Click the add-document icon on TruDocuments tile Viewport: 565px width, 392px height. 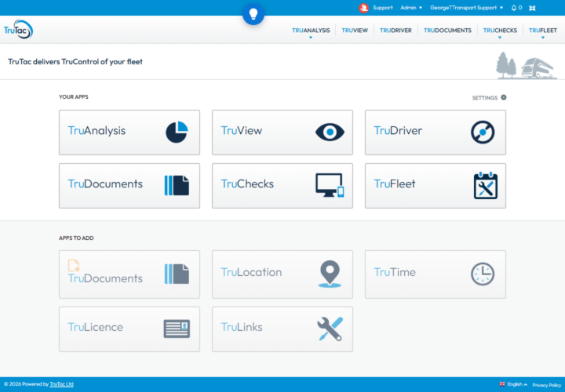(x=74, y=266)
